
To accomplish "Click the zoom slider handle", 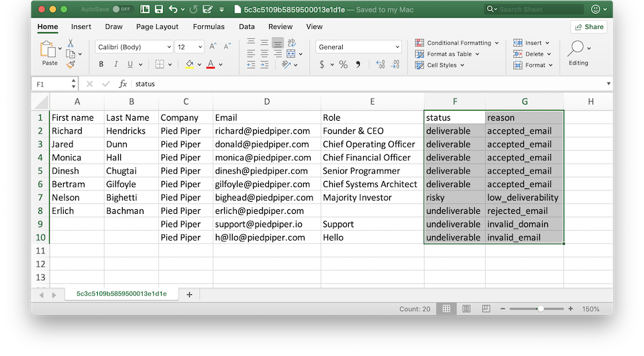I will (x=541, y=308).
